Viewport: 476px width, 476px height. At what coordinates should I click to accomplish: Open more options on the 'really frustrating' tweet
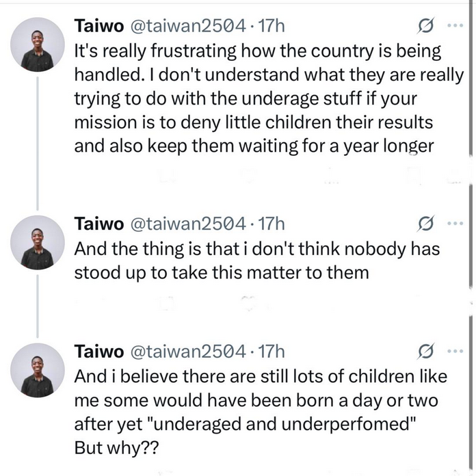pos(453,27)
